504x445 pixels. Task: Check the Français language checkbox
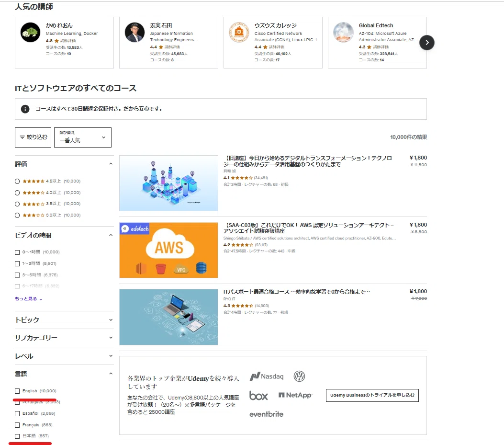[x=17, y=425]
